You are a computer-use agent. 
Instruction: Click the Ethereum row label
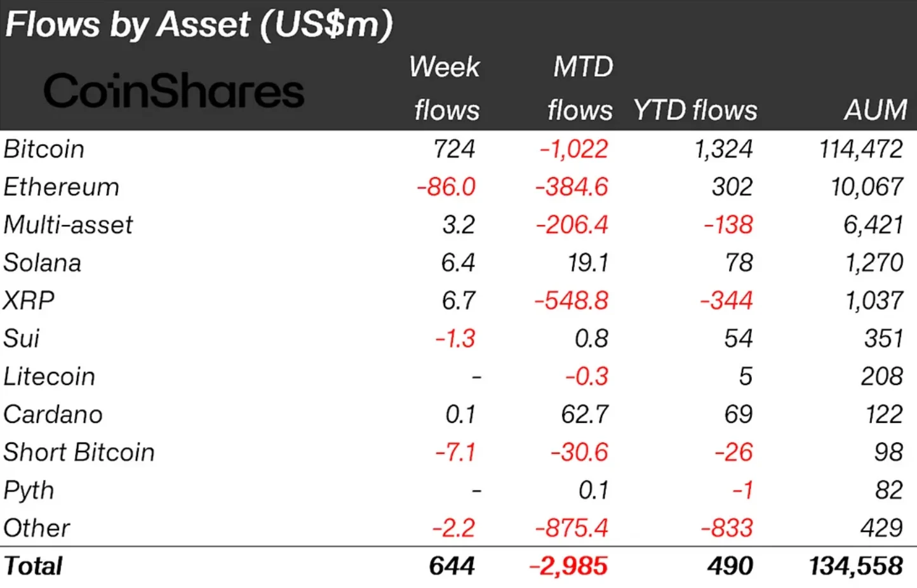click(61, 187)
